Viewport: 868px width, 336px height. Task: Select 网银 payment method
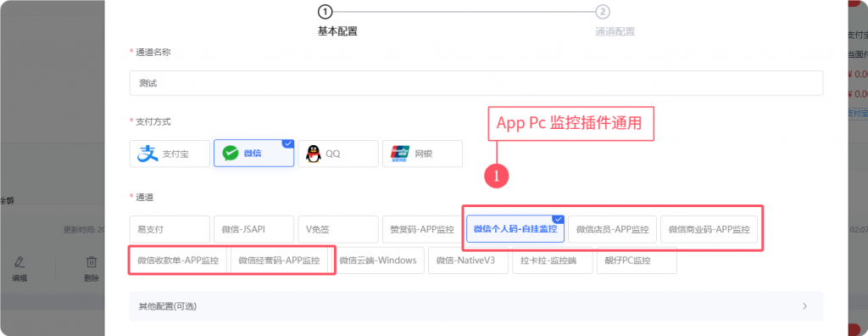click(422, 154)
